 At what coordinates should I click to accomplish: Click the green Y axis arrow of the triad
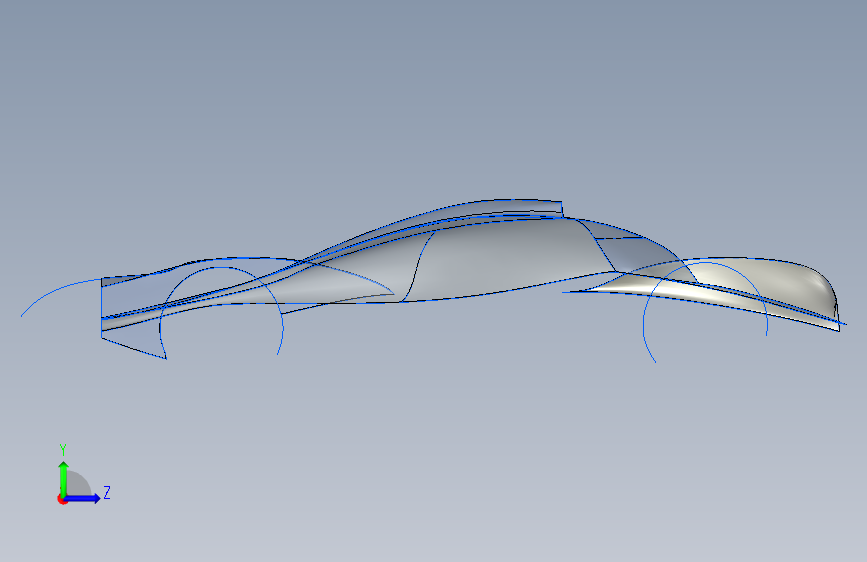pos(63,479)
